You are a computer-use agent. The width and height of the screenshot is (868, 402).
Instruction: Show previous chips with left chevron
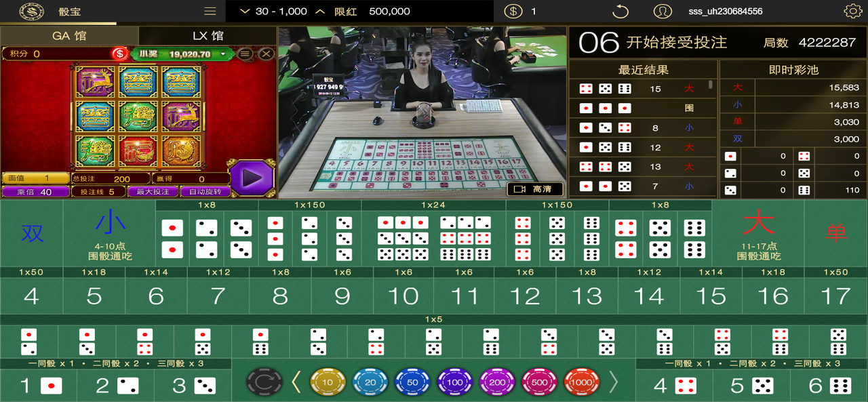pyautogui.click(x=296, y=382)
